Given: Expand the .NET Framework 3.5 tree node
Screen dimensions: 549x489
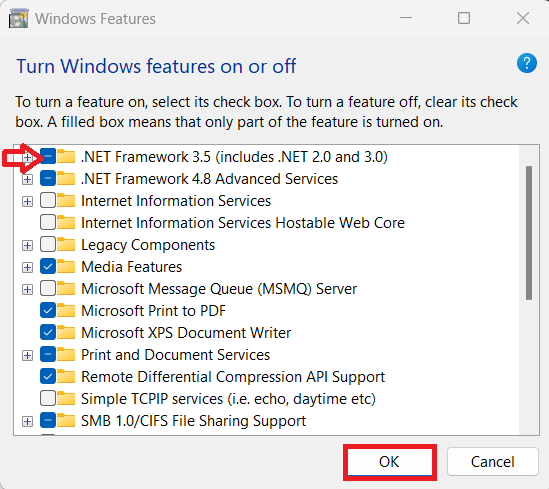Looking at the screenshot, I should pos(27,158).
